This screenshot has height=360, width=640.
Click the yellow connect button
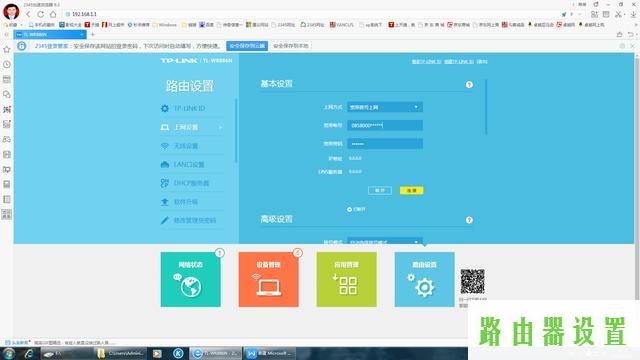[x=411, y=191]
